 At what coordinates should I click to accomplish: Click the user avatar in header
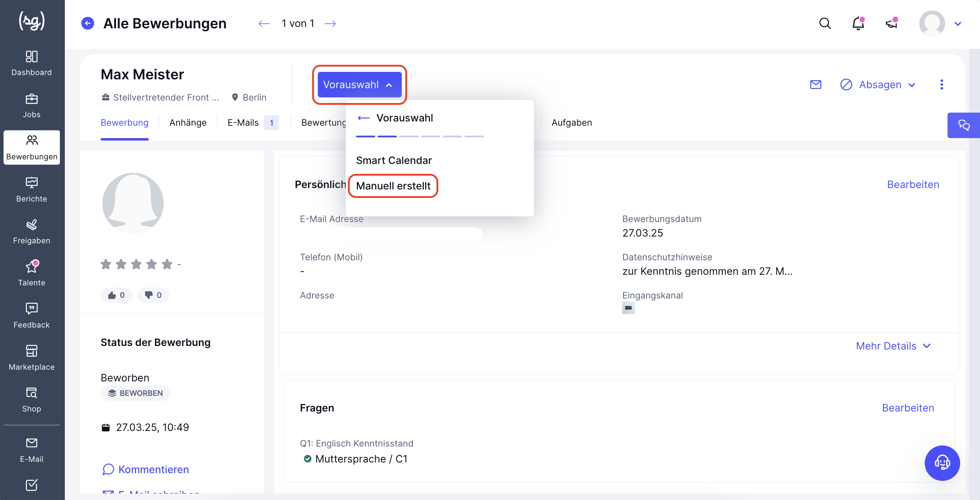932,24
